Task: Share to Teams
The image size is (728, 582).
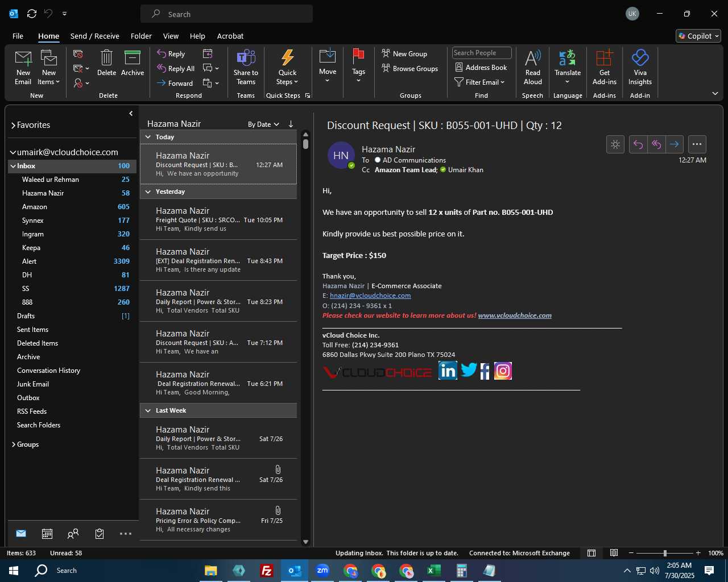Action: click(246, 68)
